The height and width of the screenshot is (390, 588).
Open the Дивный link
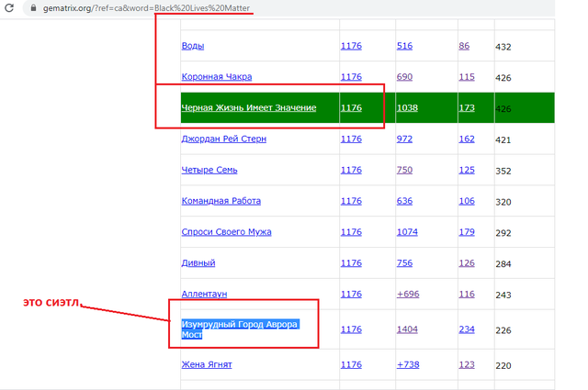pos(198,263)
